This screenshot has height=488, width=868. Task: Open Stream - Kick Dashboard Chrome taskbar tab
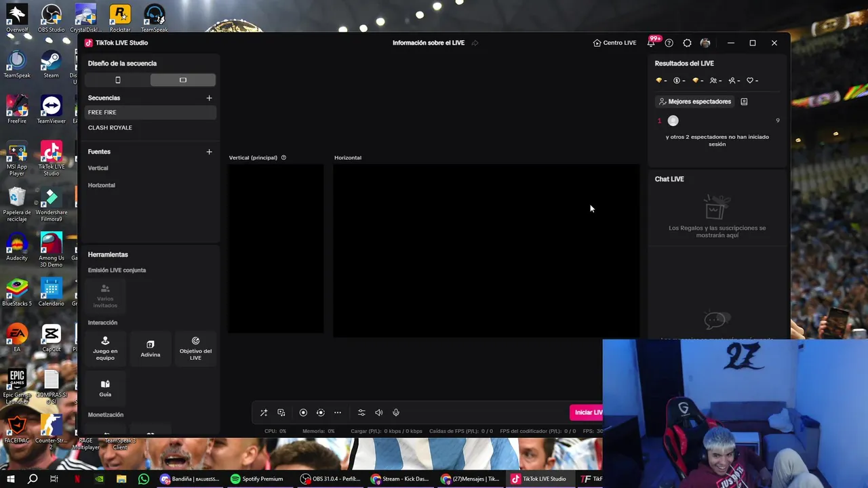[400, 479]
